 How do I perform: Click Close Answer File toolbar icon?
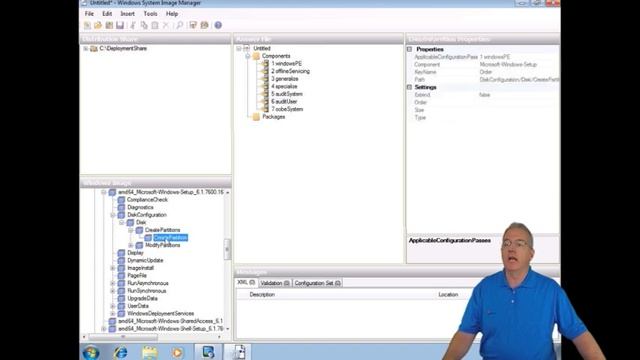(109, 25)
